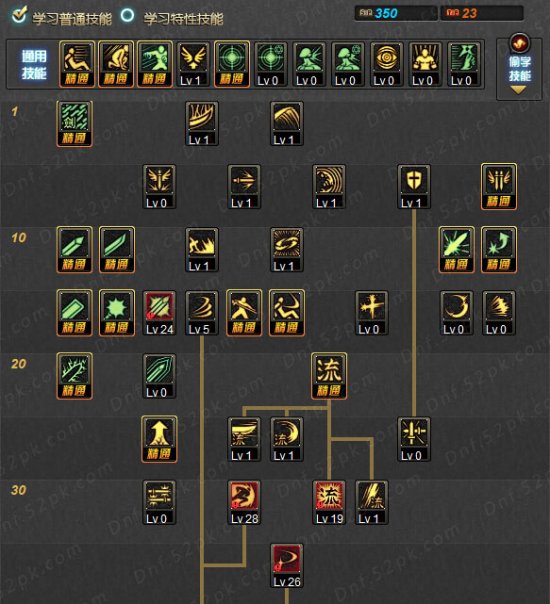This screenshot has width=550, height=604.
Task: Enable the 学习普通技能 checkbox
Action: (x=19, y=15)
